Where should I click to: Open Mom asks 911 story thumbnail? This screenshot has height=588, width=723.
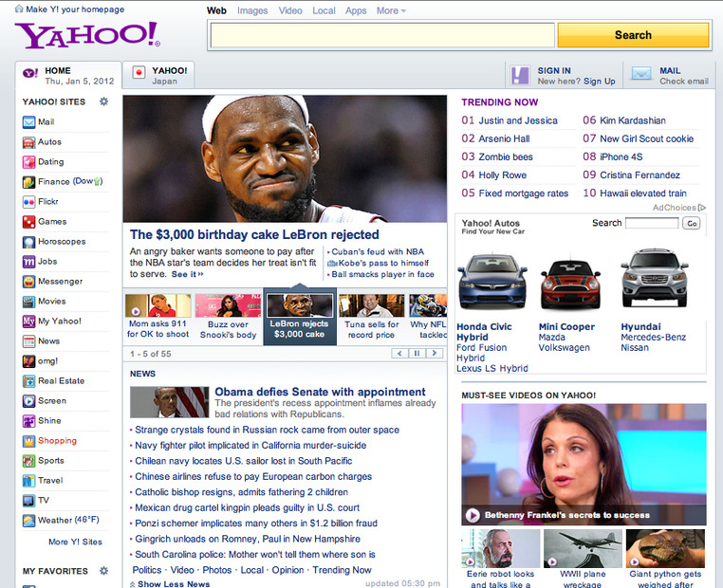158,306
